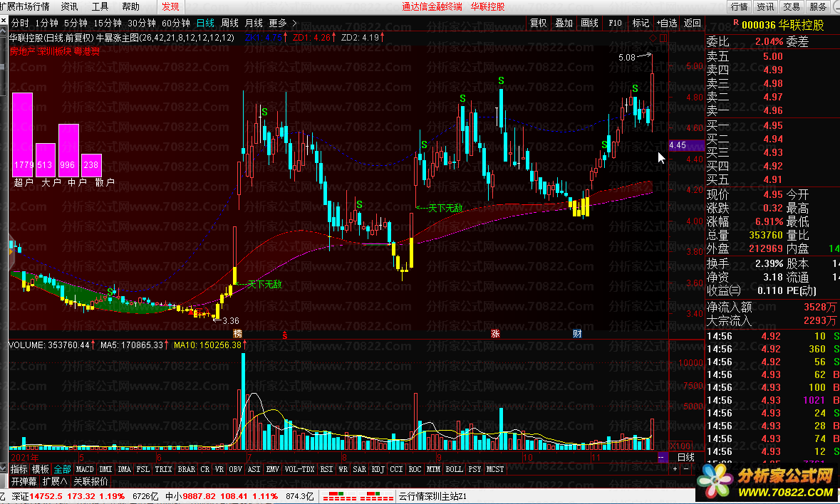Click the stock name 000036 华联控股

tap(783, 25)
